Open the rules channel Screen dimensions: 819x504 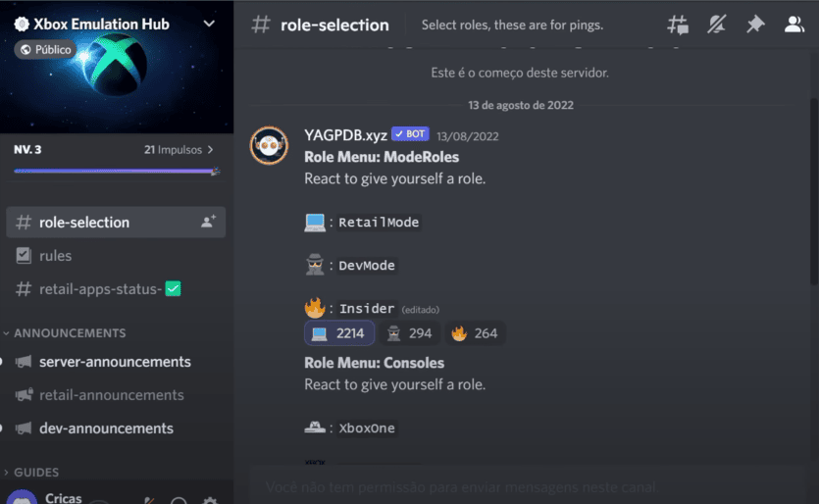pyautogui.click(x=55, y=256)
